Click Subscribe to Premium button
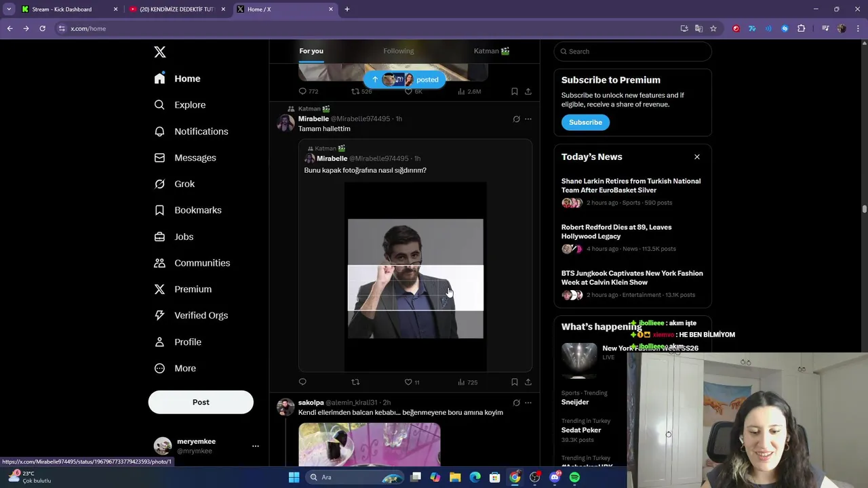The image size is (868, 488). (585, 123)
